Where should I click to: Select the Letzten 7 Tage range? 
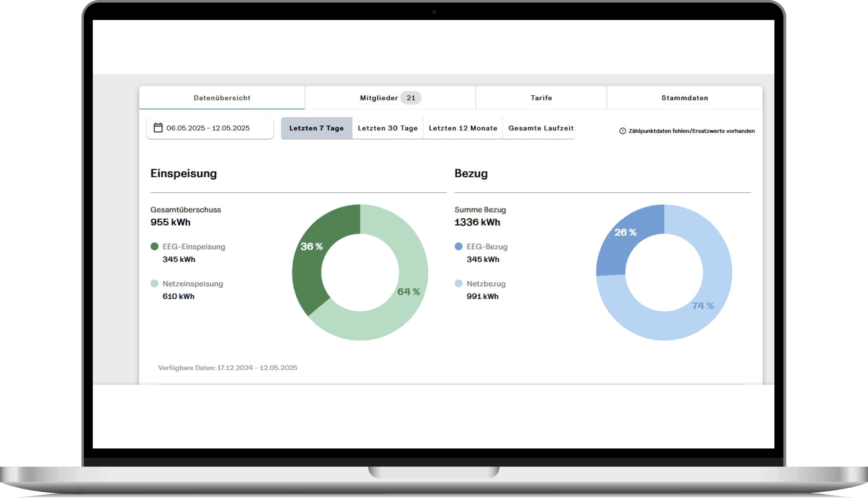316,128
